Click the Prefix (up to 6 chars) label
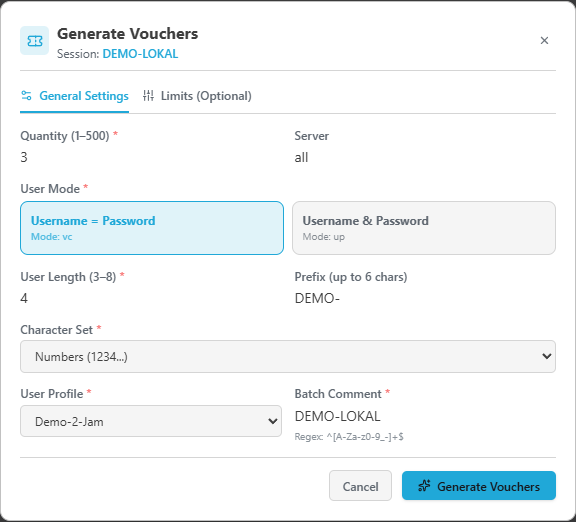Viewport: 576px width, 522px height. tap(351, 277)
